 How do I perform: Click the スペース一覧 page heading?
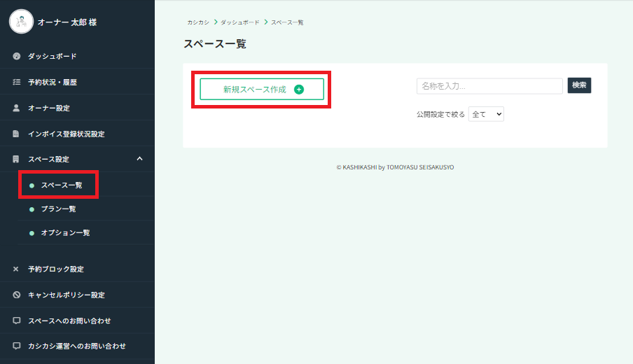point(215,43)
